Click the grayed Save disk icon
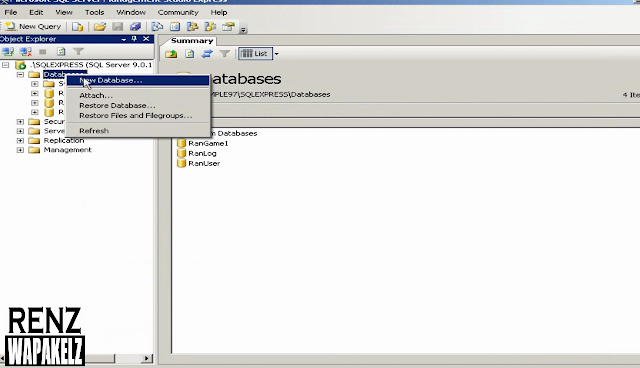This screenshot has height=368, width=640. [118, 27]
